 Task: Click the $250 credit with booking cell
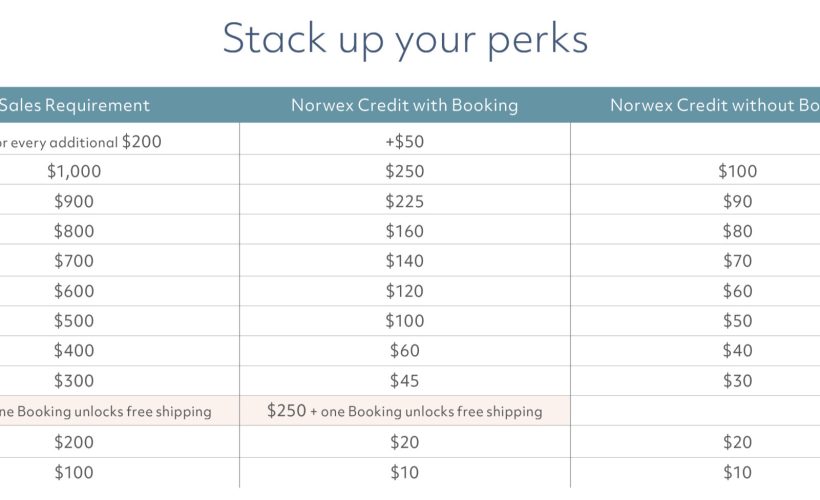(405, 172)
